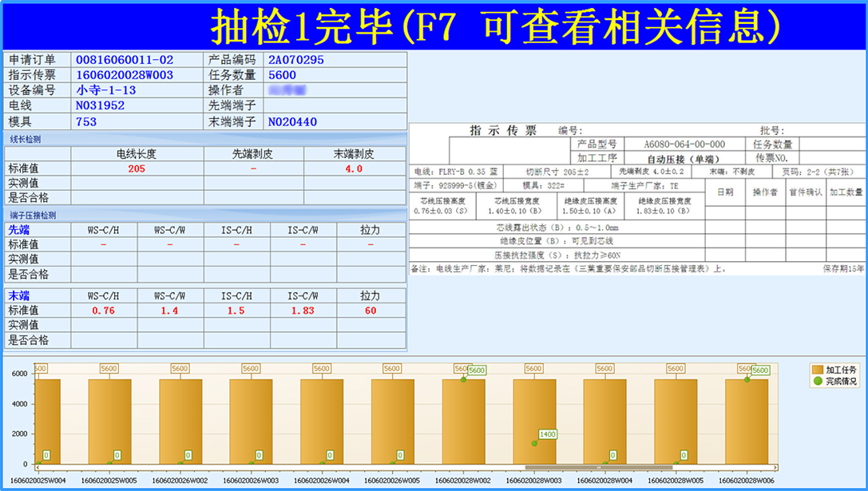Screen dimensions: 868x491
Task: Click the green 5600 point on bar 1606020028W002
Action: coord(463,379)
